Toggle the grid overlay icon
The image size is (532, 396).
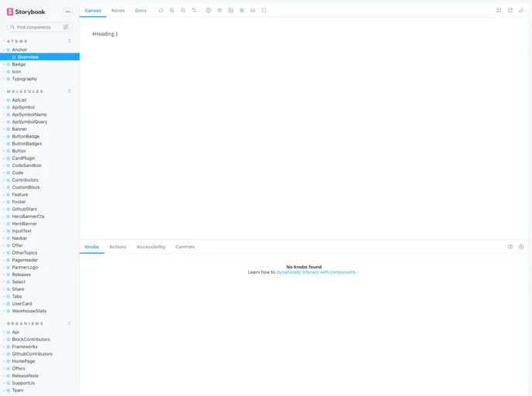[x=241, y=11]
